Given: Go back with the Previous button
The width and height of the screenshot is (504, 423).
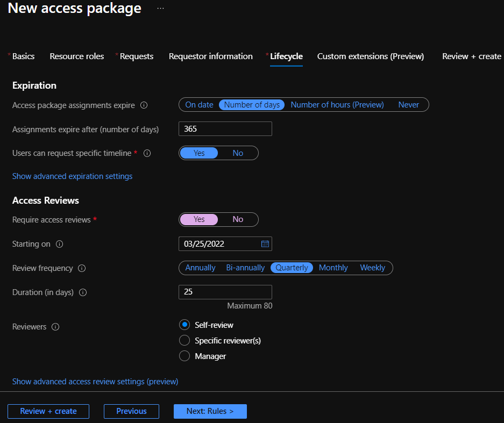Looking at the screenshot, I should pyautogui.click(x=131, y=411).
